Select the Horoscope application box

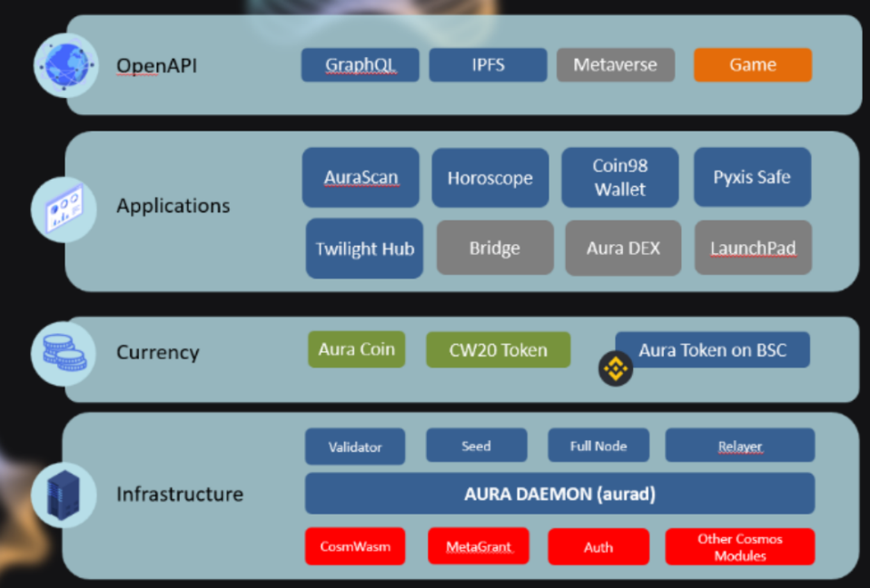[x=489, y=178]
